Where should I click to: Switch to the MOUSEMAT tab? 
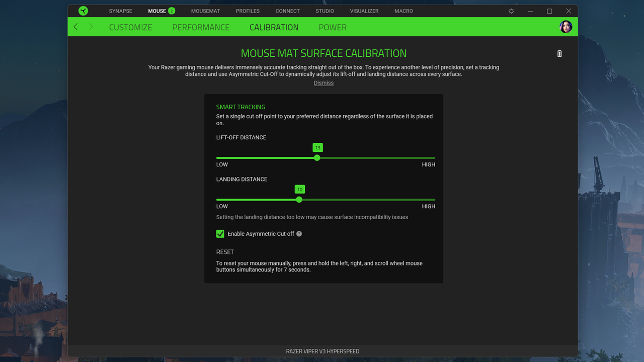[205, 11]
